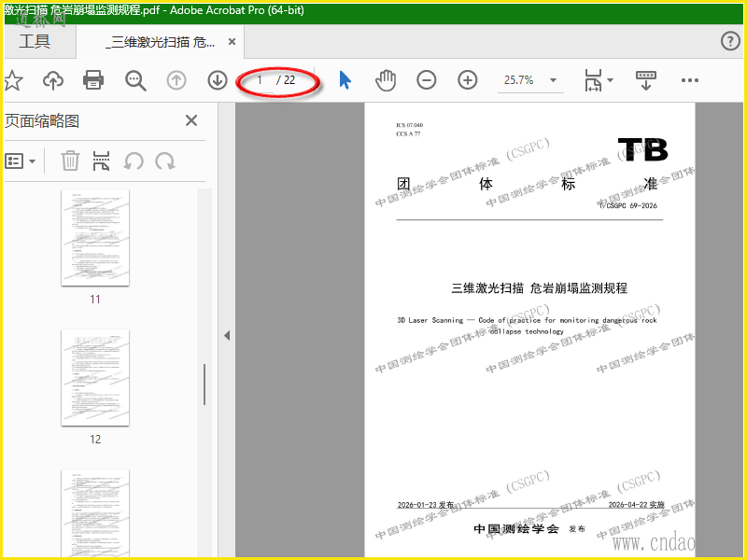Click the standard number T/CSGPC 69-2026
Image resolution: width=747 pixels, height=560 pixels.
tap(627, 205)
